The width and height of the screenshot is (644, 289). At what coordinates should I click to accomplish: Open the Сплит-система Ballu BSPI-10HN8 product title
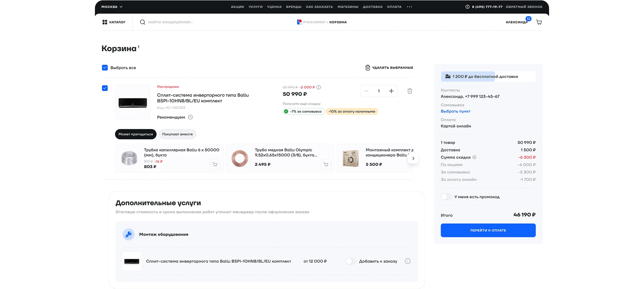(x=203, y=98)
